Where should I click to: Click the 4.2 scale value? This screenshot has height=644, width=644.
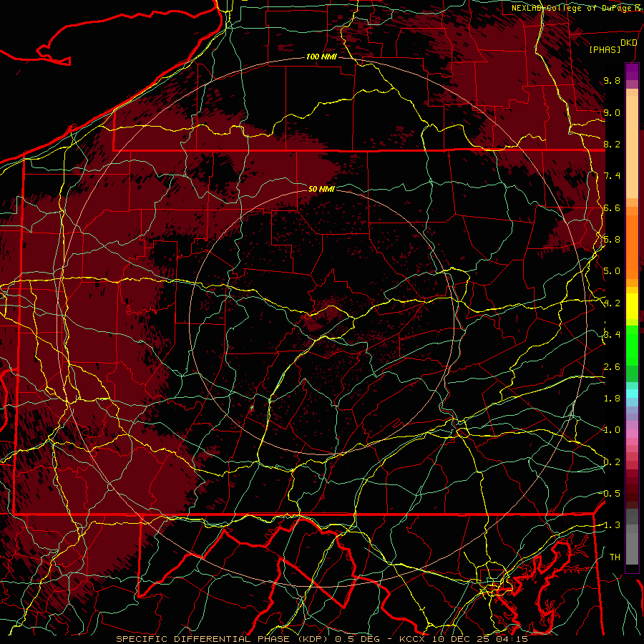click(x=612, y=303)
